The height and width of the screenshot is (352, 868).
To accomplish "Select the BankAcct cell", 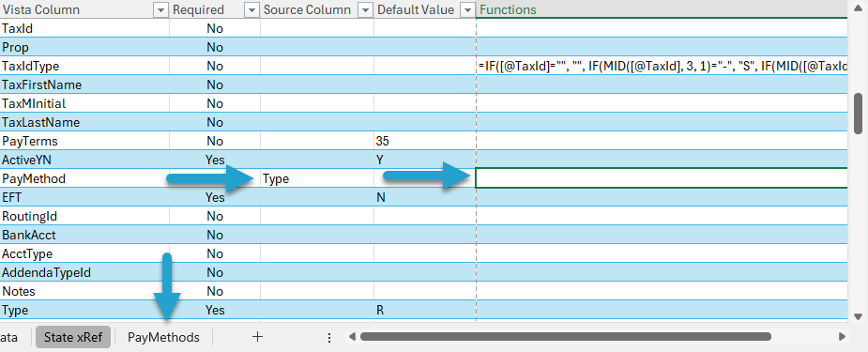I will click(84, 236).
